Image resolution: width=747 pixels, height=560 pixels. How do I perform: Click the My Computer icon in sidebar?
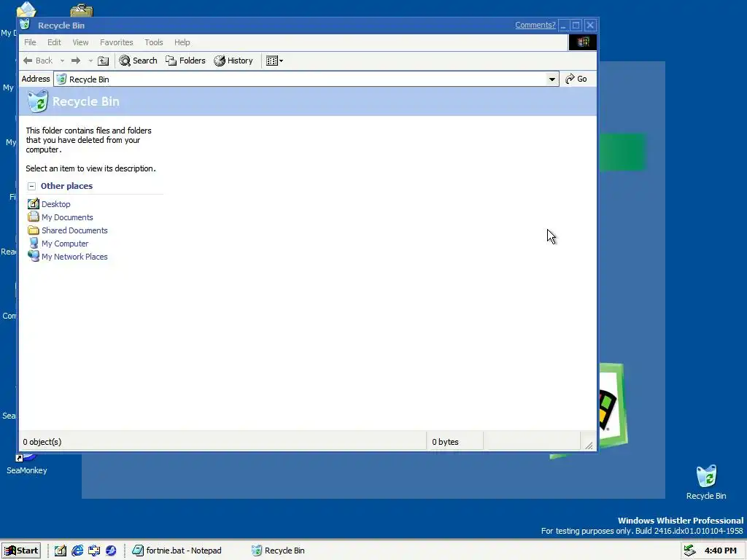34,243
